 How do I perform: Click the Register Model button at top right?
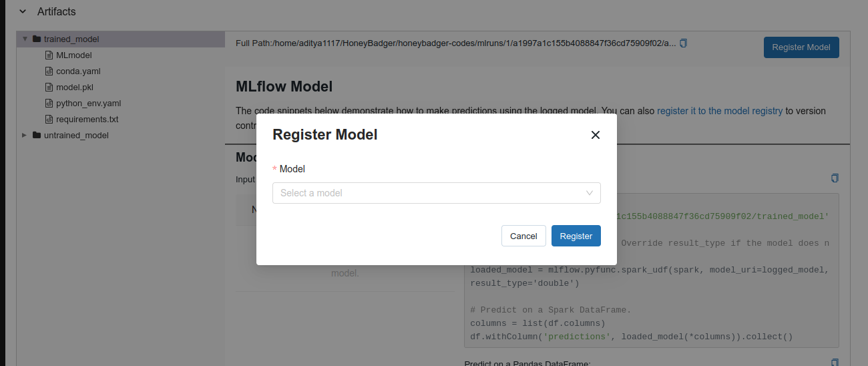click(801, 47)
